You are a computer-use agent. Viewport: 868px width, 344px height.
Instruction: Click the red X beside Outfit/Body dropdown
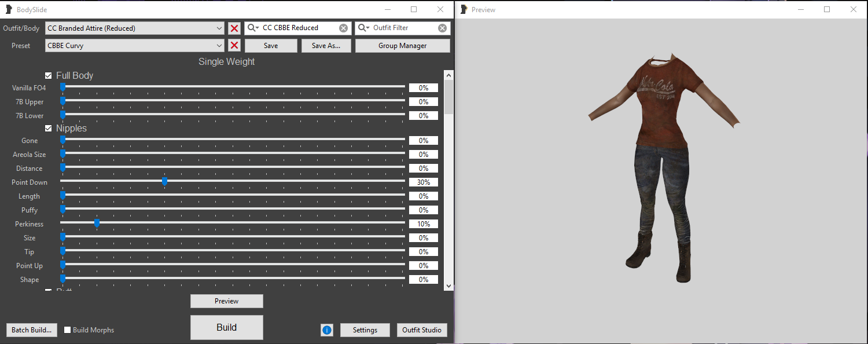(234, 28)
